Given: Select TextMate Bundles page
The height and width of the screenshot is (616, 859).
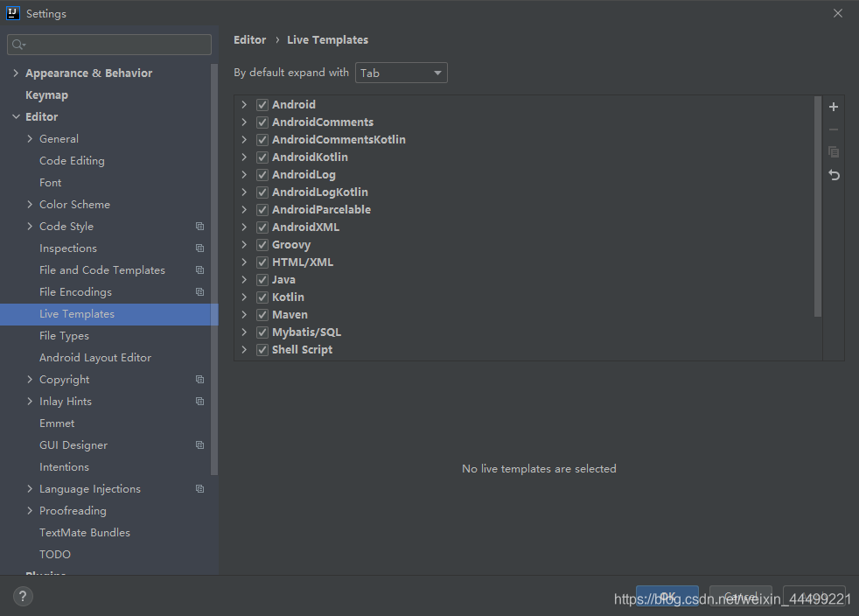Looking at the screenshot, I should tap(85, 533).
